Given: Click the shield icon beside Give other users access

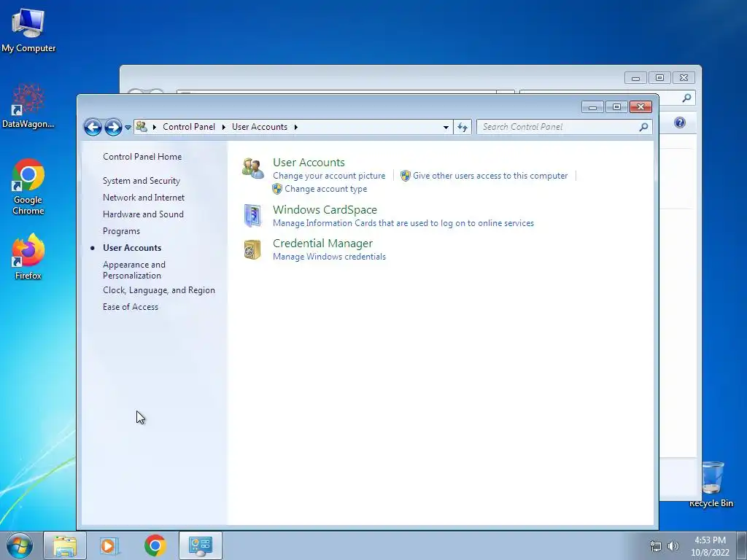Looking at the screenshot, I should [x=406, y=176].
